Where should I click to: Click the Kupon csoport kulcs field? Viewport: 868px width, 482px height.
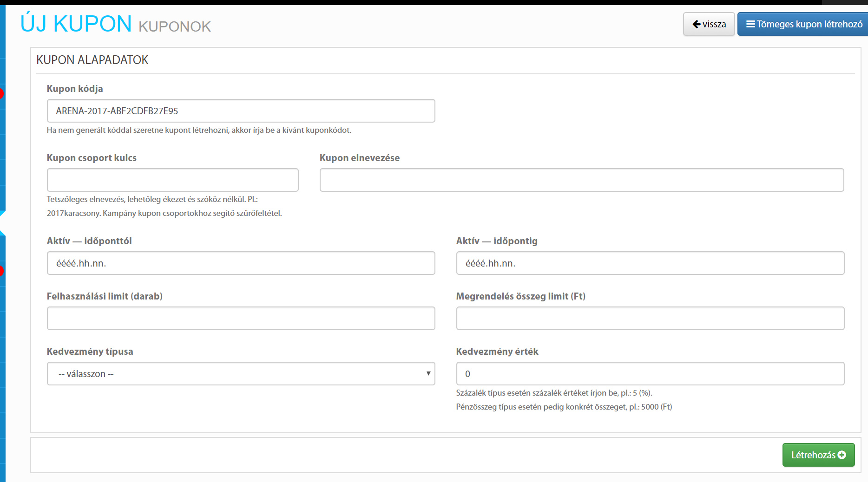[x=172, y=180]
